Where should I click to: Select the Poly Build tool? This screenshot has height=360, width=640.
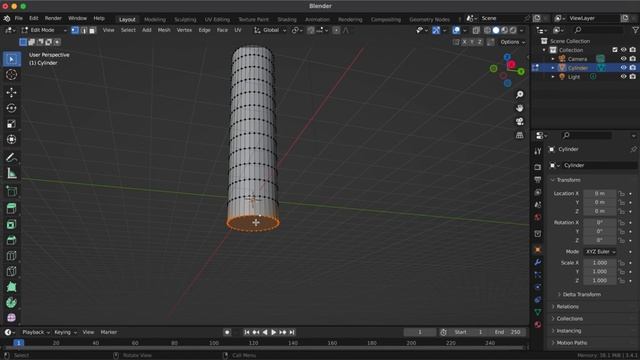point(11,287)
